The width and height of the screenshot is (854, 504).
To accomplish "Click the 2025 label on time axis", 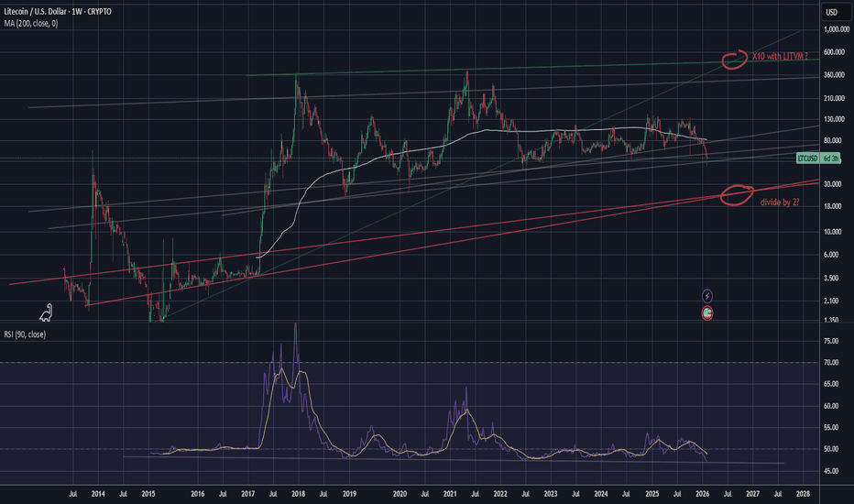I will coord(651,494).
